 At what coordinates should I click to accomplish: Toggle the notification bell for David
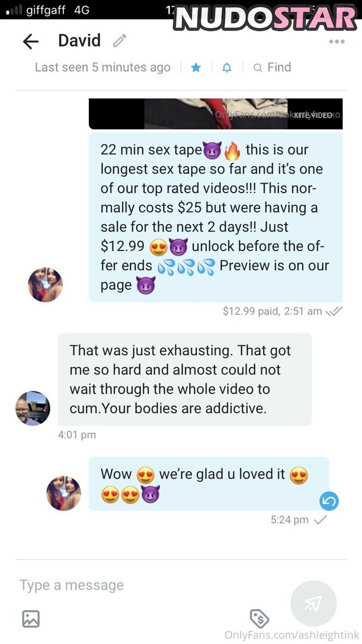tap(227, 68)
